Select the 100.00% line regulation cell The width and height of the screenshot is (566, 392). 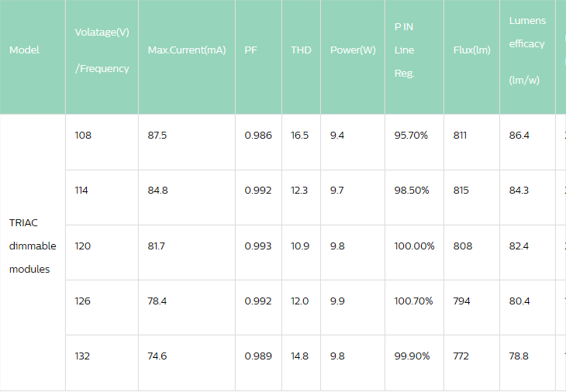[x=414, y=246]
